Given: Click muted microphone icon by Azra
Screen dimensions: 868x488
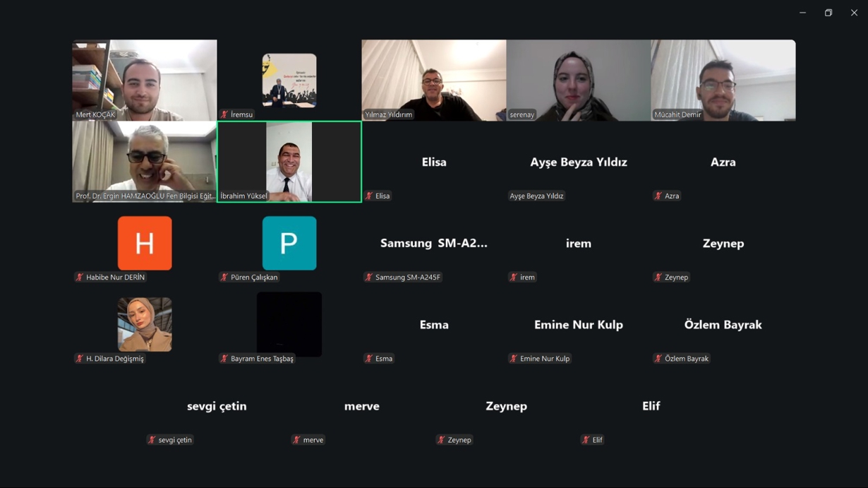Looking at the screenshot, I should [x=658, y=196].
